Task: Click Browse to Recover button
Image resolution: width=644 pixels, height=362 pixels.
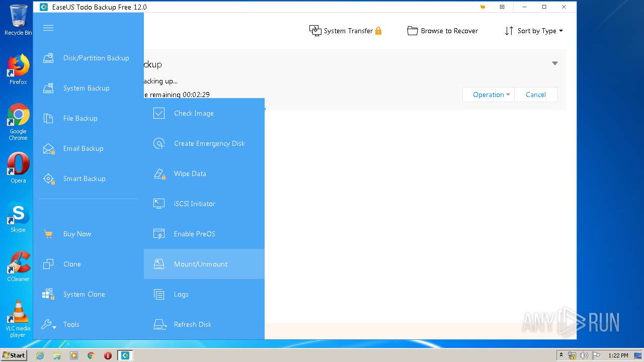Action: [x=442, y=31]
